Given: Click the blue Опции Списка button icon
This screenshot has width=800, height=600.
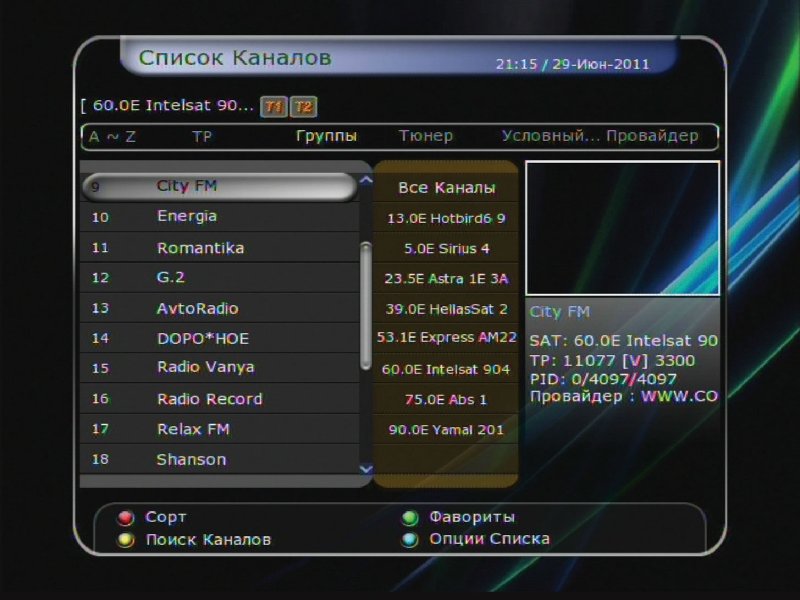Looking at the screenshot, I should pos(410,540).
